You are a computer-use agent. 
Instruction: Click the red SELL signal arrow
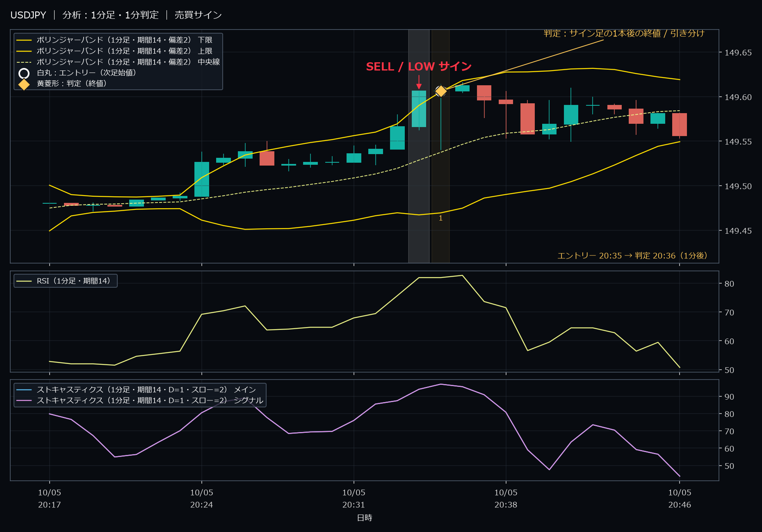point(419,82)
